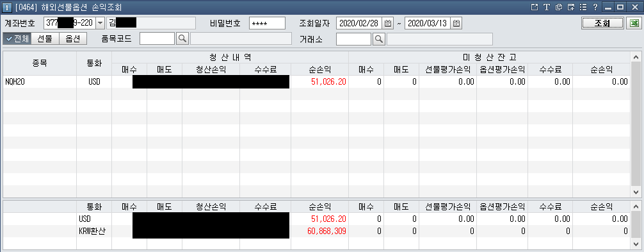Click the 조회 query button
The height and width of the screenshot is (252, 644).
(603, 24)
